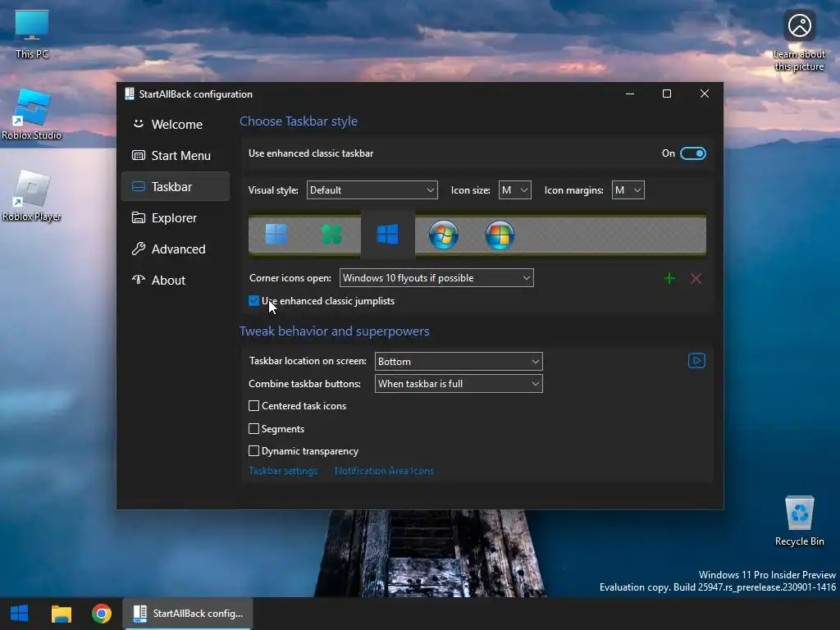Select Roblox Player desktop shortcut
This screenshot has height=630, width=840.
(x=32, y=196)
